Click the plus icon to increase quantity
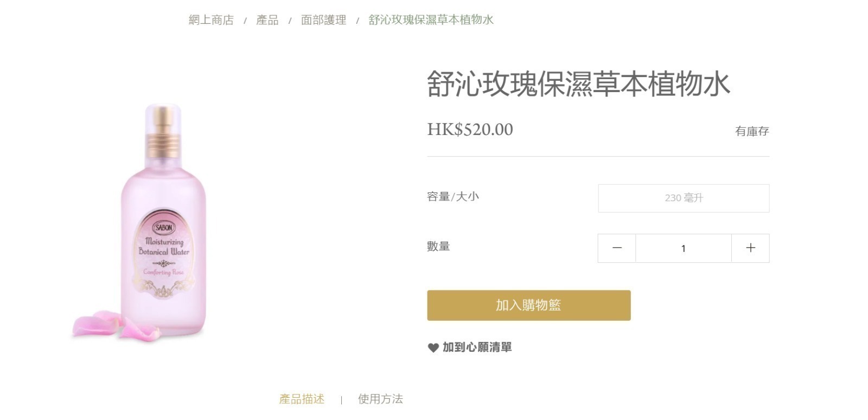The image size is (868, 420). (751, 248)
